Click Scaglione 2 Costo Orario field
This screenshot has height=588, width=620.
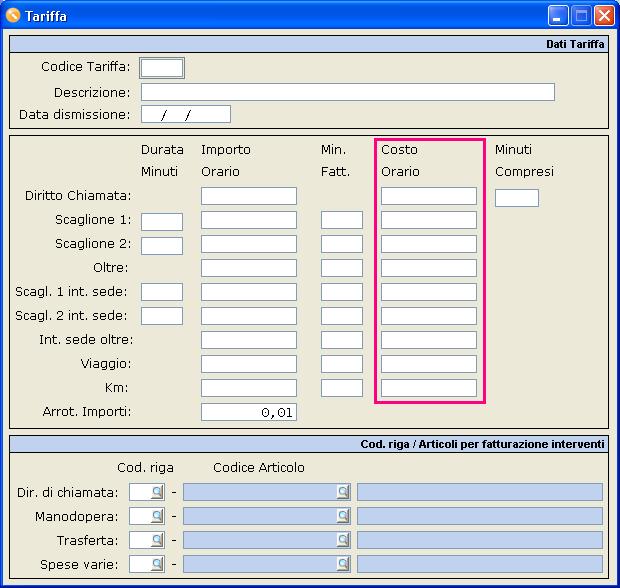click(x=429, y=244)
